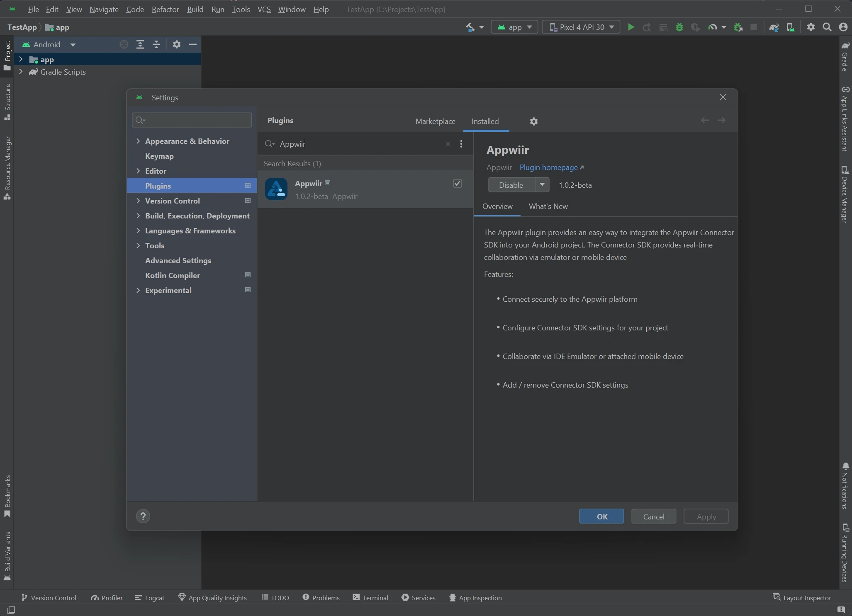Expand Appearance & Behavior settings

(138, 141)
